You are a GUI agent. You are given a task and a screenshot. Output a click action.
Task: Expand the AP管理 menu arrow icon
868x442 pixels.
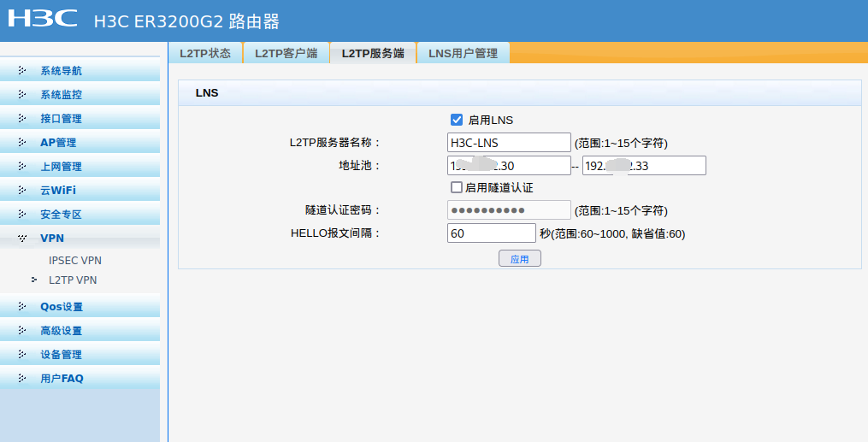[x=22, y=142]
